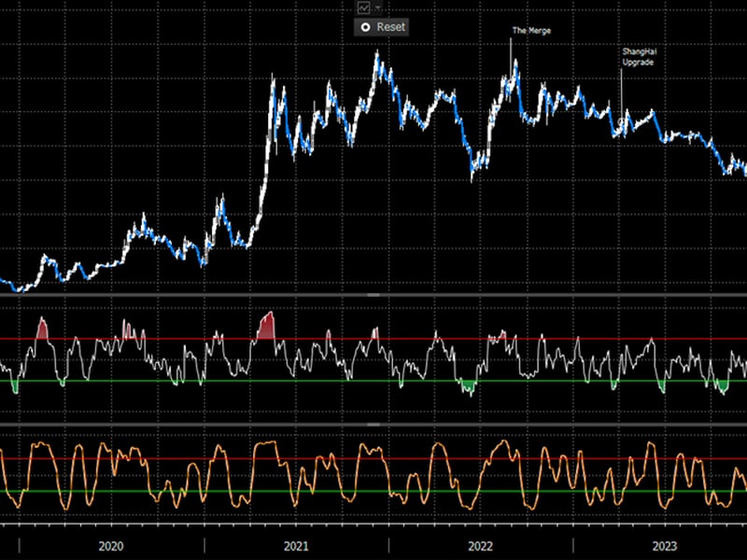This screenshot has width=747, height=560.
Task: Grab the divider handle below price panel
Action: (x=373, y=295)
